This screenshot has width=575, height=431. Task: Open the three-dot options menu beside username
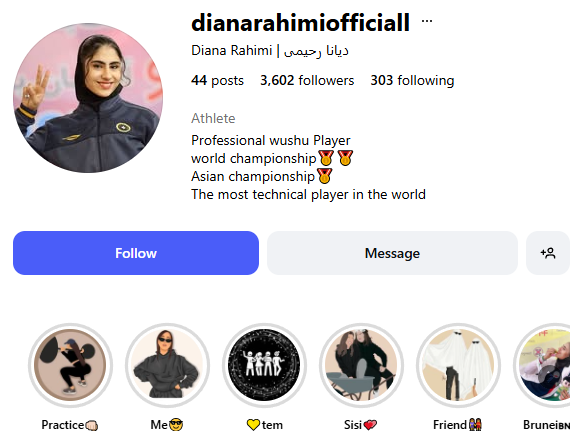click(426, 21)
